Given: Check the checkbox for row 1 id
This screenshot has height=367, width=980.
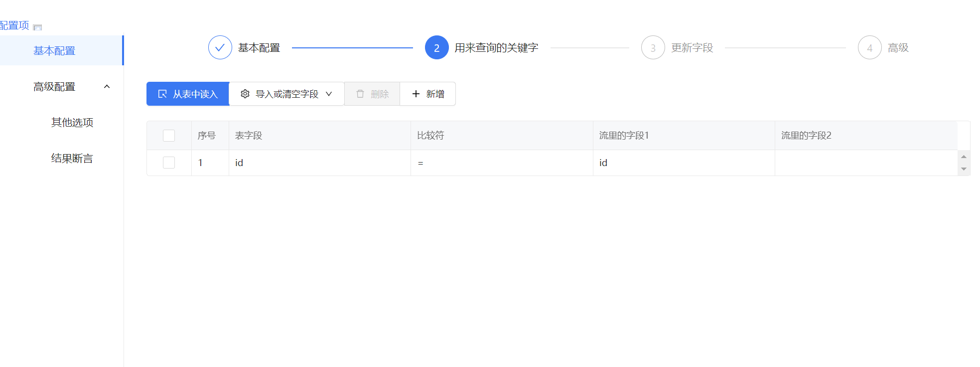Looking at the screenshot, I should [169, 163].
